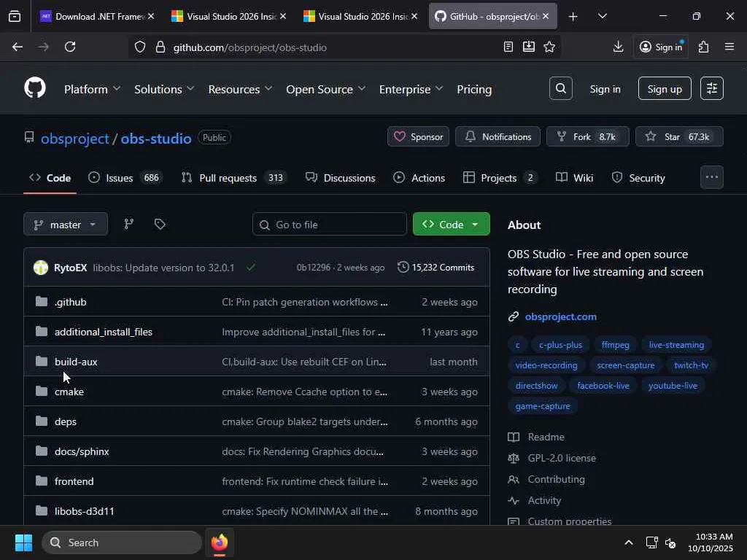Viewport: 747px width, 560px height.
Task: Click the Windows Start button
Action: click(x=23, y=542)
